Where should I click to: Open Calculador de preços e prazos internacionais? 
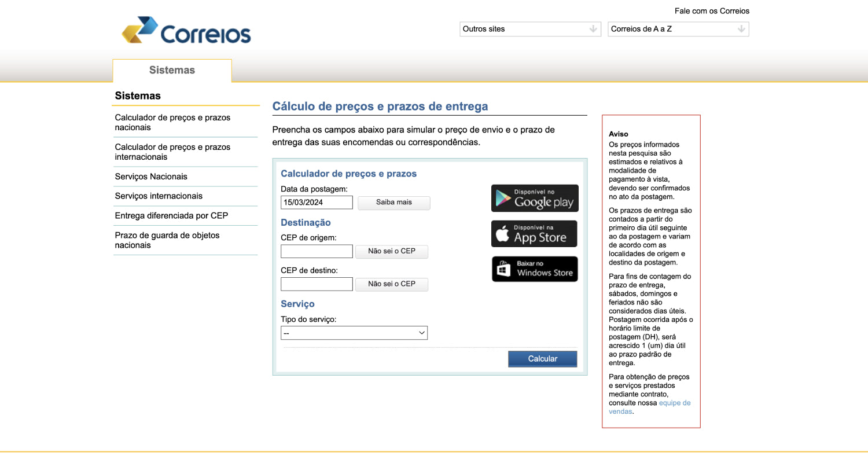pyautogui.click(x=172, y=152)
